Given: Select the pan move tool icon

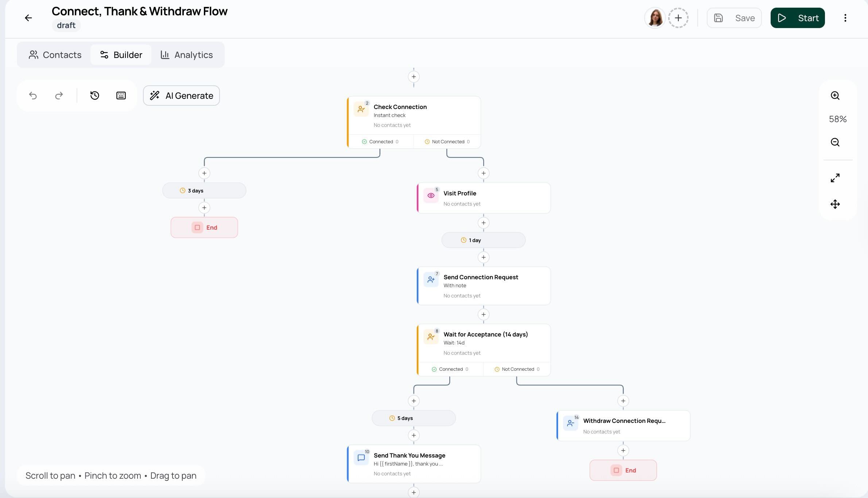Looking at the screenshot, I should click(835, 204).
